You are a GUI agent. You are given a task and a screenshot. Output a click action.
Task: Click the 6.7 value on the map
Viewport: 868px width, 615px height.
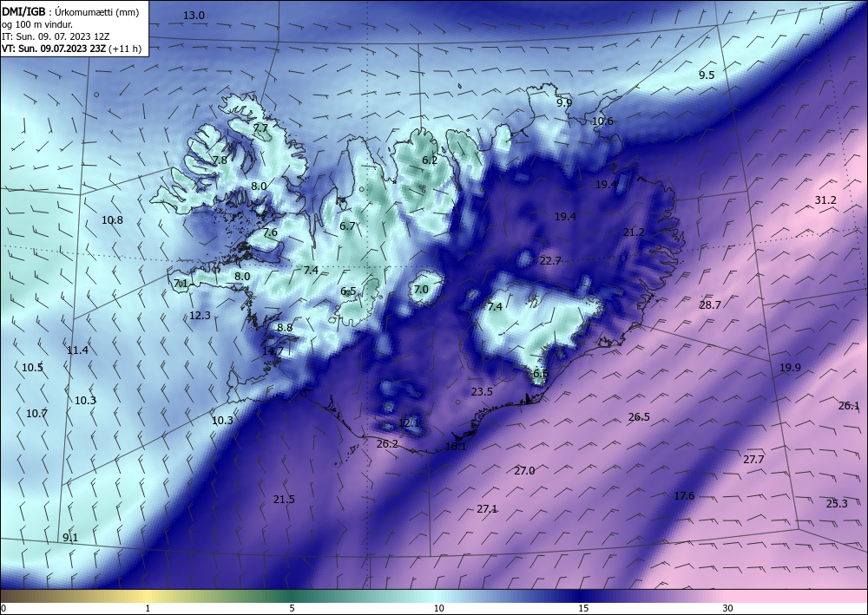coord(347,226)
